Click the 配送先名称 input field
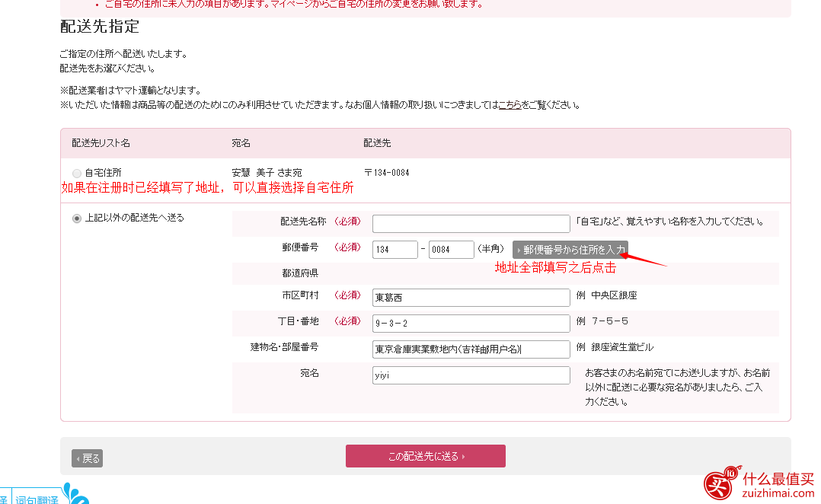Image resolution: width=821 pixels, height=504 pixels. click(x=471, y=224)
